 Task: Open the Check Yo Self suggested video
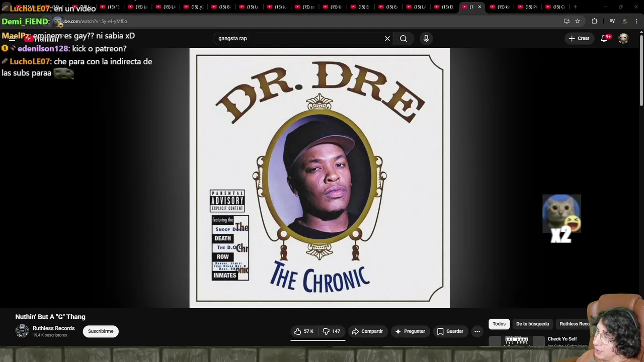(x=562, y=339)
